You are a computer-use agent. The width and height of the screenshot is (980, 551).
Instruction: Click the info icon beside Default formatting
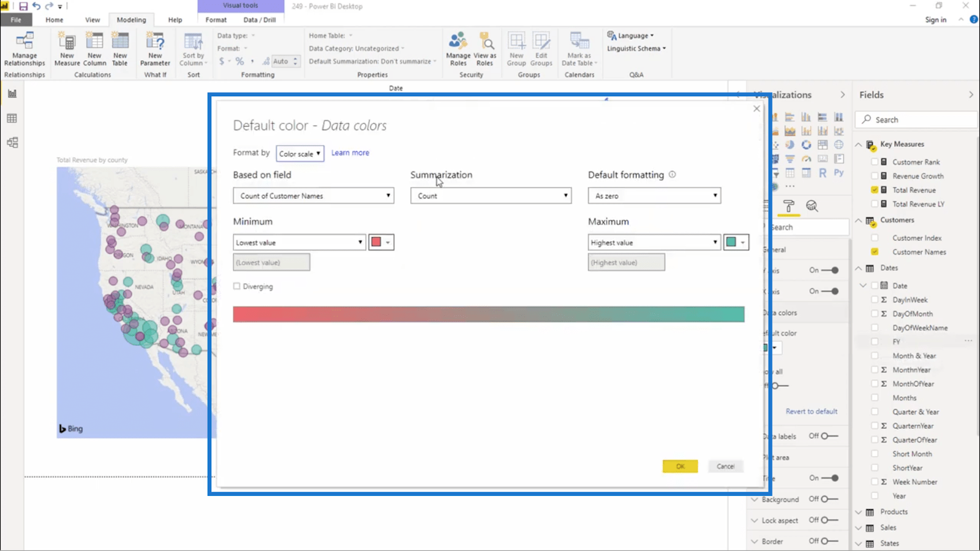point(672,174)
